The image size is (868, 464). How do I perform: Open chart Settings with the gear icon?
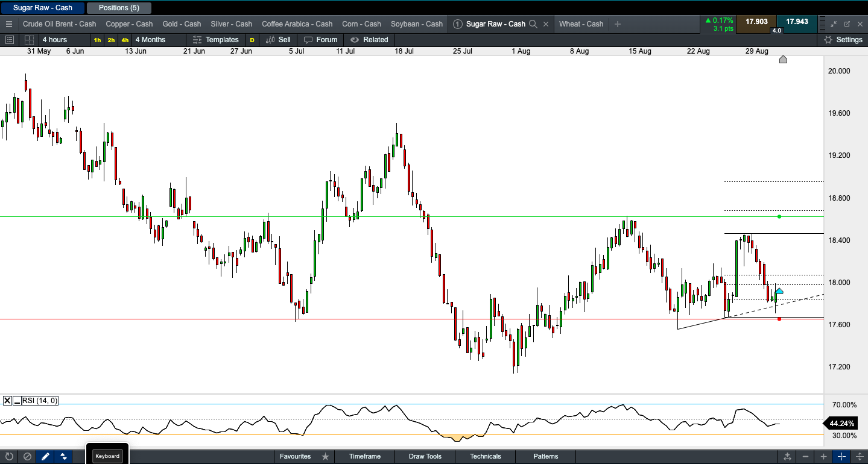pyautogui.click(x=828, y=40)
